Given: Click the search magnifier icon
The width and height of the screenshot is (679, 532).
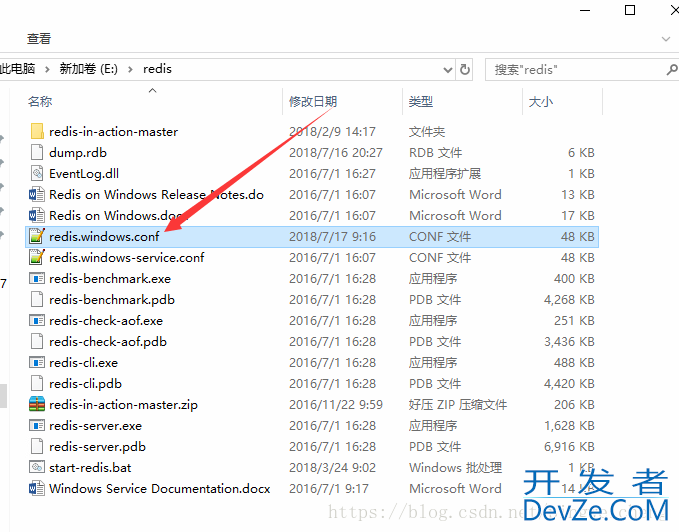Looking at the screenshot, I should tap(672, 69).
